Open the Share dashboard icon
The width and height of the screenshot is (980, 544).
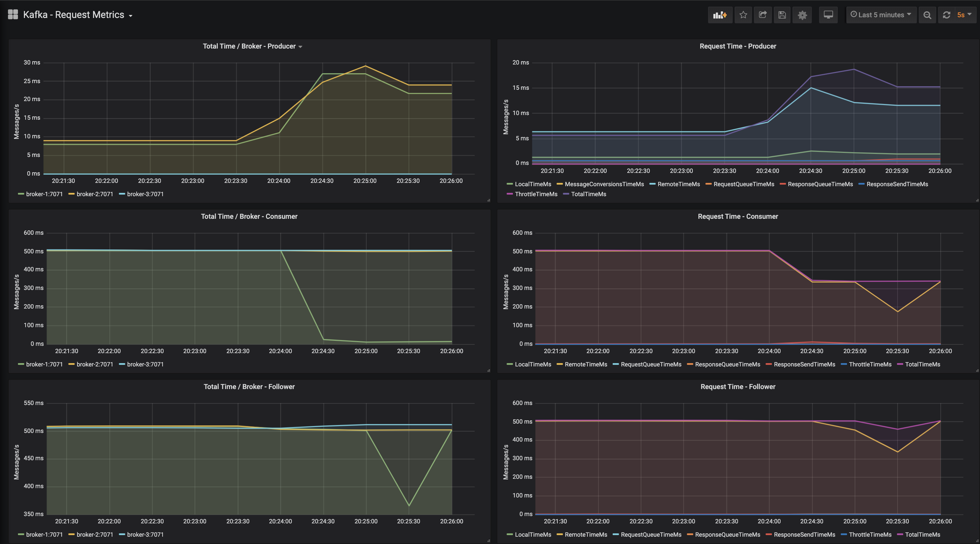pyautogui.click(x=763, y=15)
